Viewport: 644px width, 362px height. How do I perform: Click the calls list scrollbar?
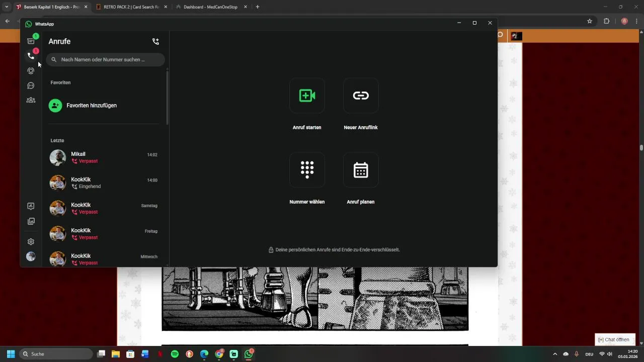coord(167,98)
